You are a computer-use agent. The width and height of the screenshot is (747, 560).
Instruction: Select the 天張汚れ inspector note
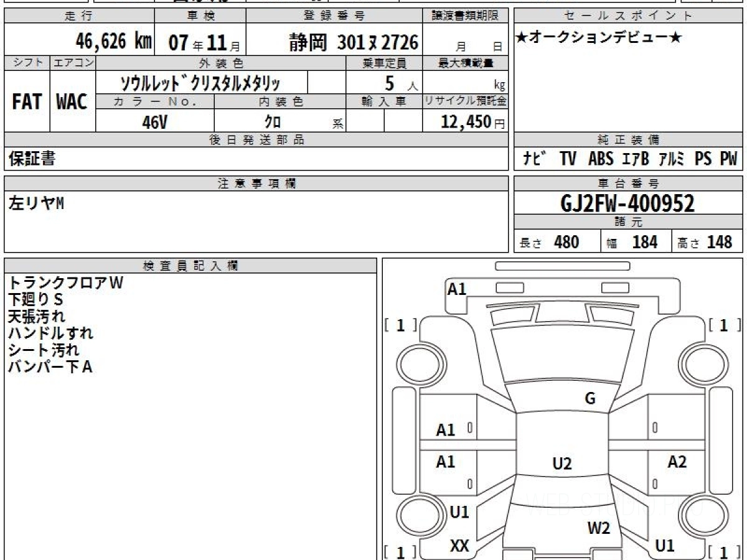(36, 316)
